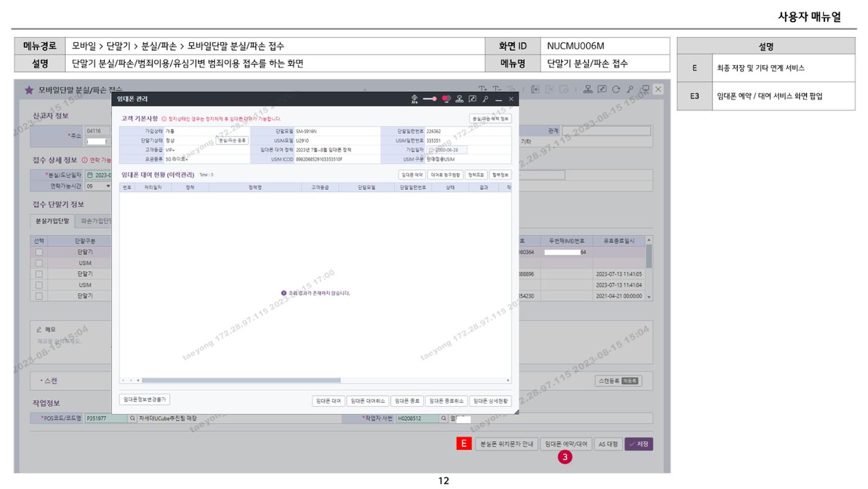Select the 임대폰 대여 button in the popup

click(x=328, y=401)
